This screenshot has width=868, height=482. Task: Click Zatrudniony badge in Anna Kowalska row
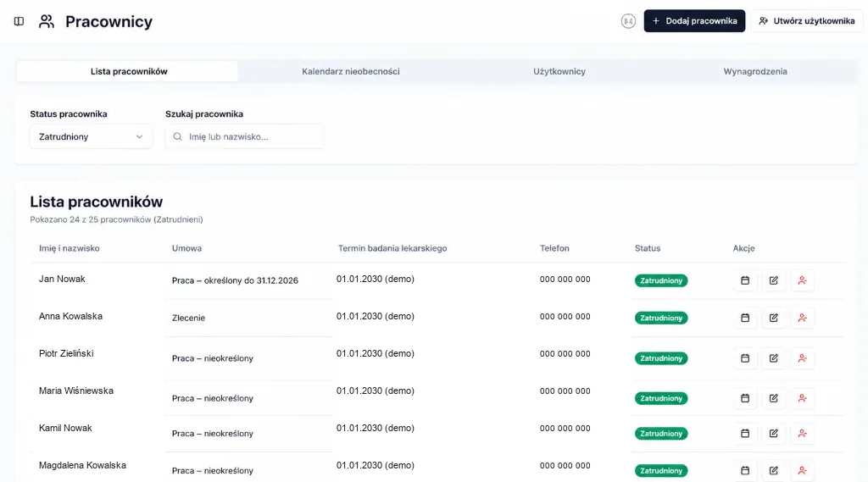[x=661, y=318]
